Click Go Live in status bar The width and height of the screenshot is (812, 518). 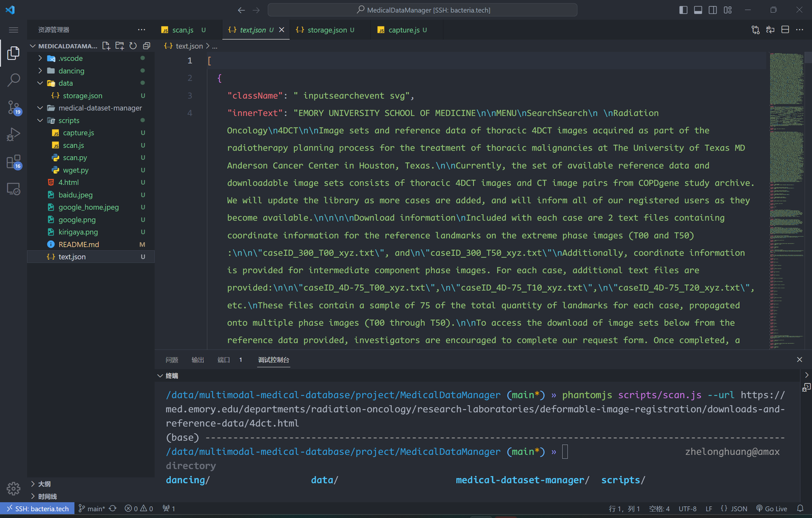pos(771,508)
